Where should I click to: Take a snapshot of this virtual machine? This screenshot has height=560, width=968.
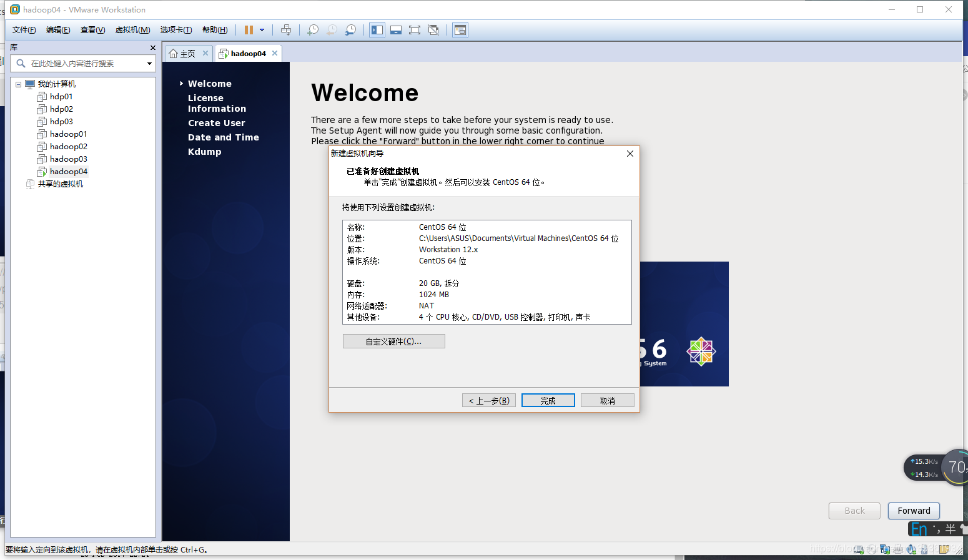[x=313, y=30]
